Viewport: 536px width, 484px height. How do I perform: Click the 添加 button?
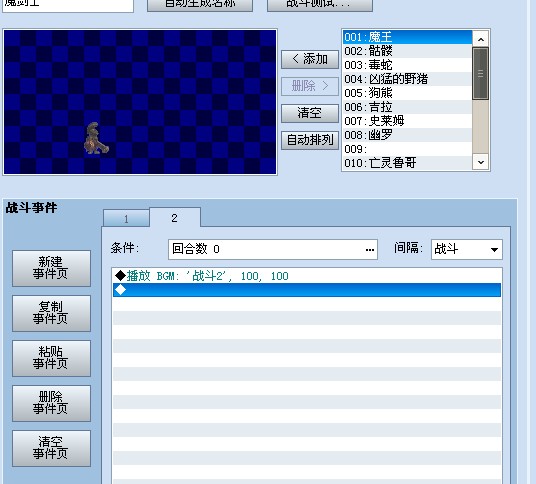click(310, 59)
